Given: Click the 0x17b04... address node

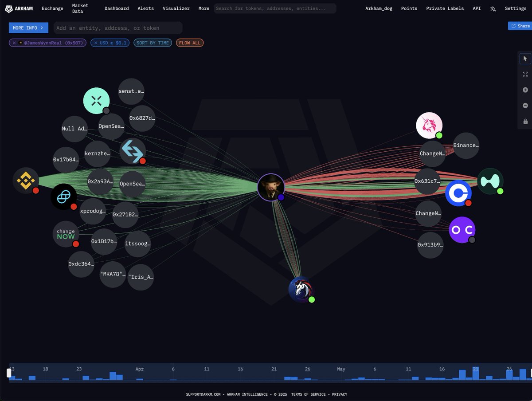Looking at the screenshot, I should pyautogui.click(x=66, y=160).
